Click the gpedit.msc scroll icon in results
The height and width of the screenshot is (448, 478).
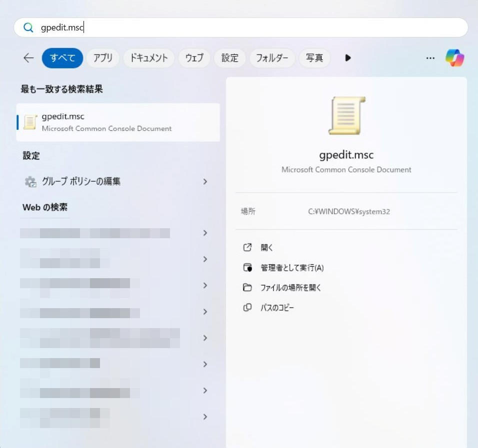coord(30,122)
